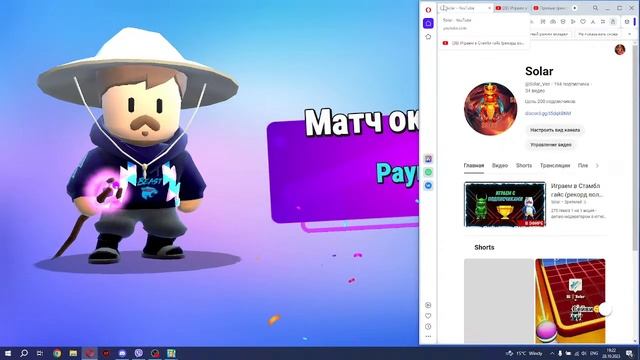This screenshot has width=640, height=360.
Task: Open the taskbar clock and date
Action: pyautogui.click(x=611, y=353)
